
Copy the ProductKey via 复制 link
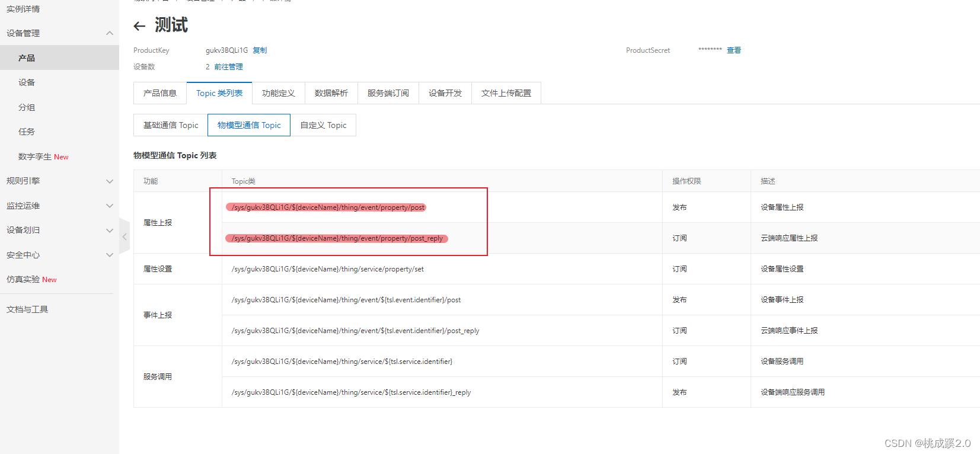coord(260,50)
